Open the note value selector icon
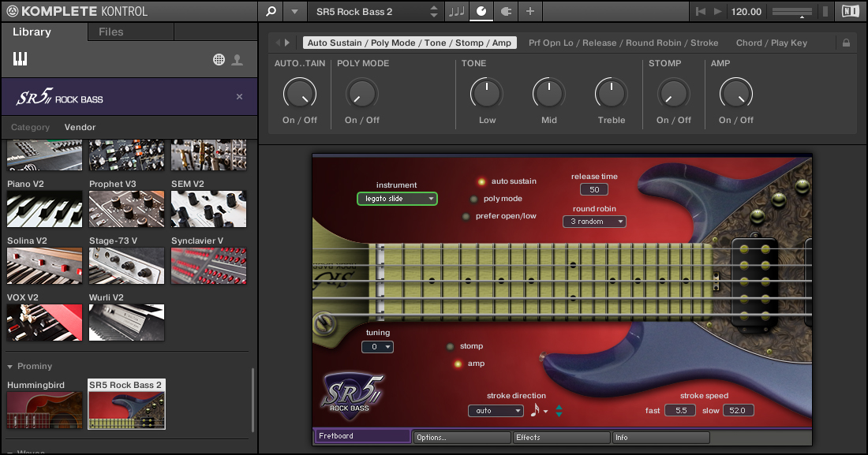This screenshot has height=455, width=868. pos(539,410)
